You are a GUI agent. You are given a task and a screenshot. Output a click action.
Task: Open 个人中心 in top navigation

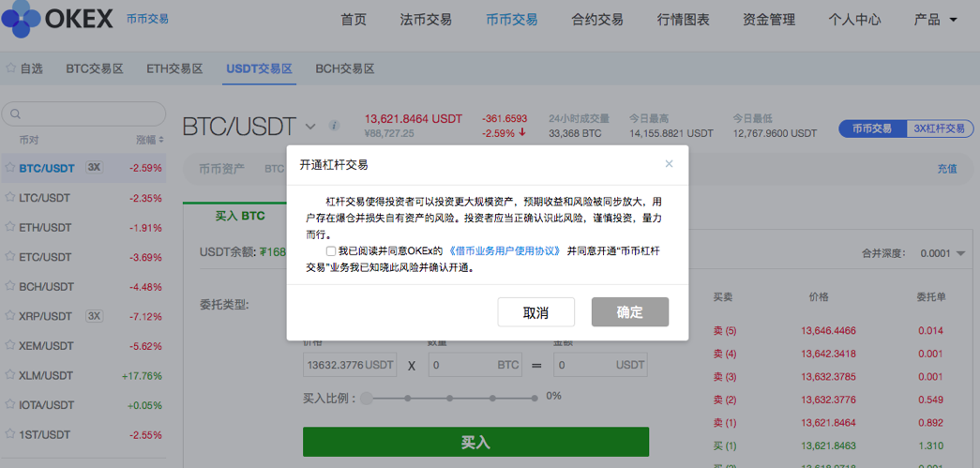point(854,20)
